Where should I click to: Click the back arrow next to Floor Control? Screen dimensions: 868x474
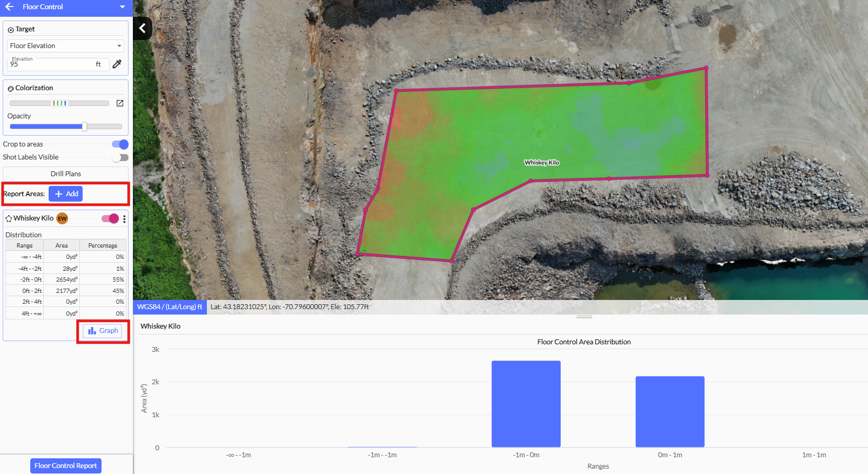[9, 7]
